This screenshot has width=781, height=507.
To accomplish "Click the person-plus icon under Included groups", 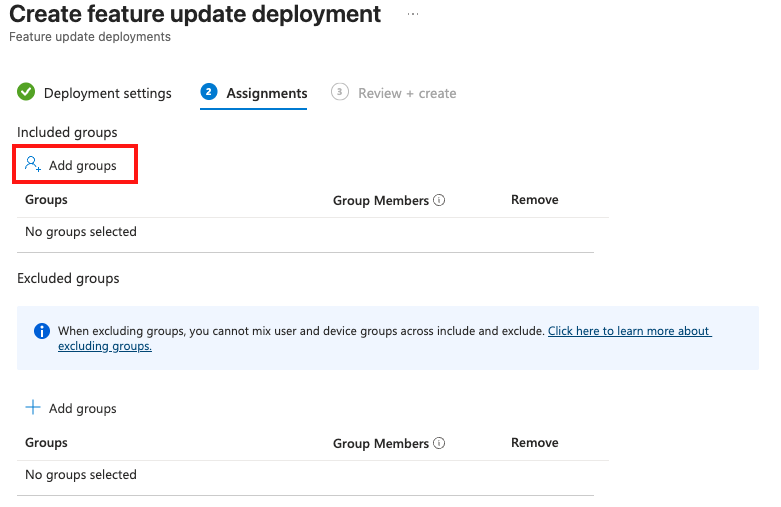I will tap(33, 164).
